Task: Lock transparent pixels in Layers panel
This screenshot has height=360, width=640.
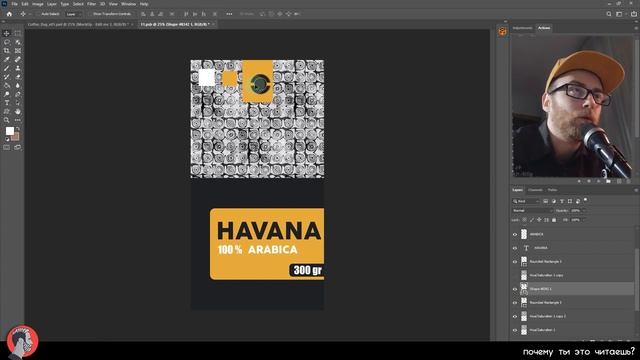Action: 524,220
